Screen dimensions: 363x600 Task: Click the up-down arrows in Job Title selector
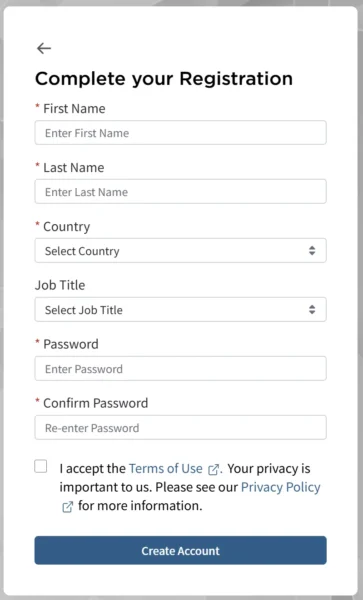312,310
